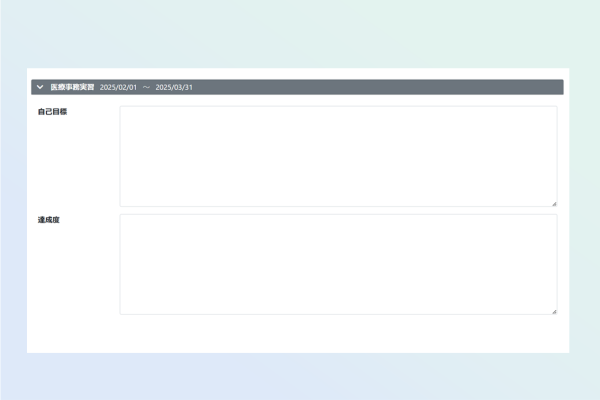Screen dimensions: 600x400
Task: Select the end date 2025/03/31
Action: pyautogui.click(x=174, y=87)
